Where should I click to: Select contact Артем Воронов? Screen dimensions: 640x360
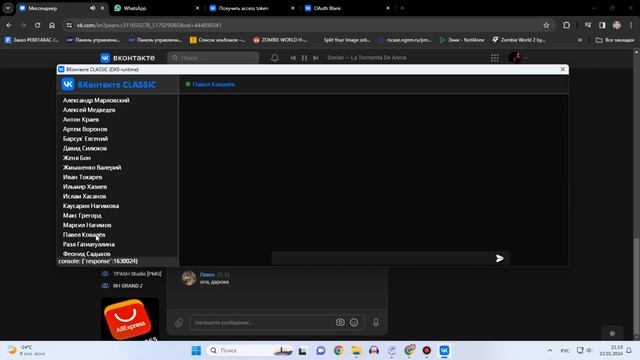tap(85, 129)
